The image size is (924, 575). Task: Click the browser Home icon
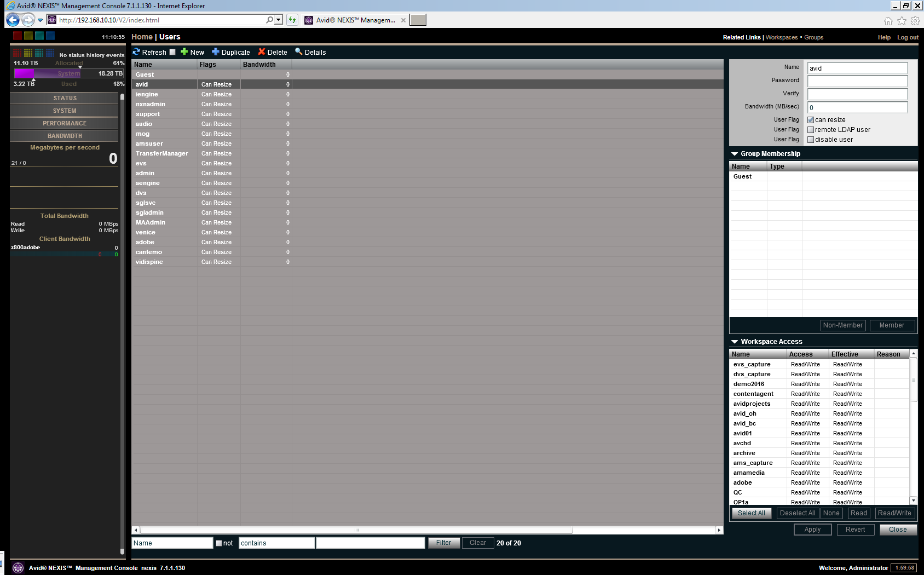[888, 21]
